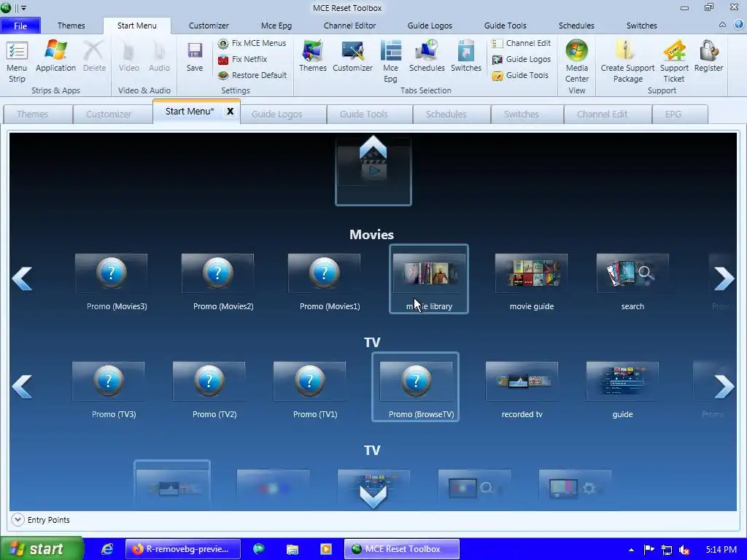The height and width of the screenshot is (560, 747).
Task: Select Promo (Movies2) tile
Action: (218, 282)
